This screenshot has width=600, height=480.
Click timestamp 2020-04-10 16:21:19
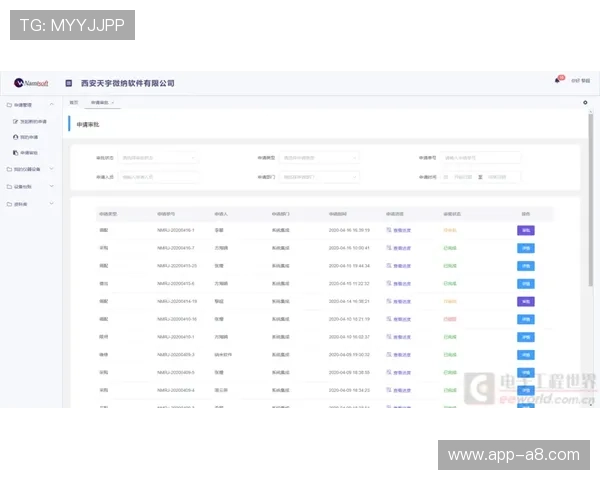coord(349,319)
